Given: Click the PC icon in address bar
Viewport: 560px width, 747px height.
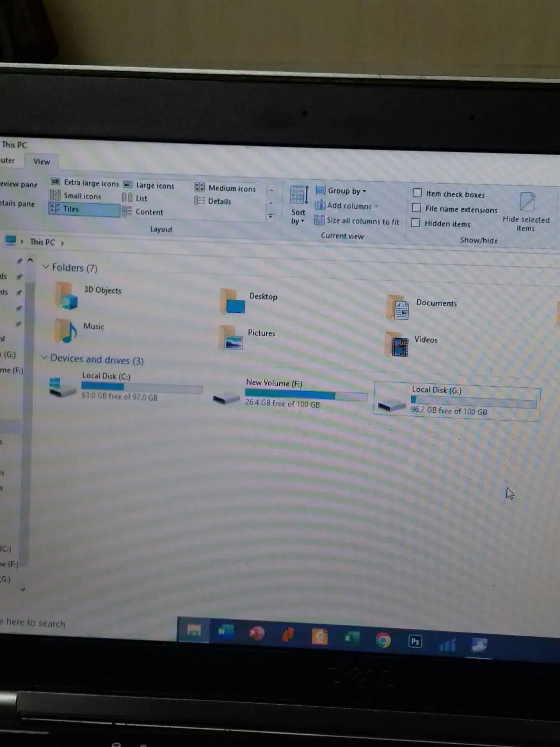Looking at the screenshot, I should [x=10, y=241].
